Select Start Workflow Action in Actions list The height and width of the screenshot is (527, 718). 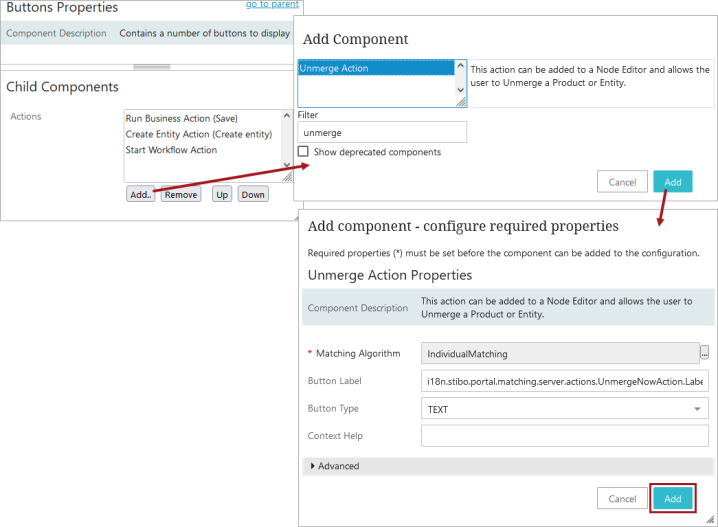(171, 150)
